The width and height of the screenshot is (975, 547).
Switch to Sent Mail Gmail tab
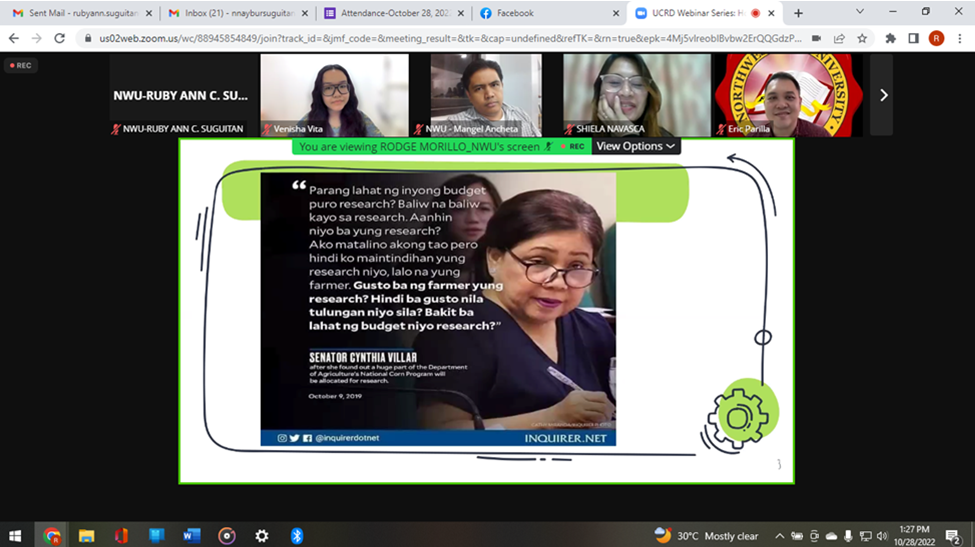[x=78, y=13]
